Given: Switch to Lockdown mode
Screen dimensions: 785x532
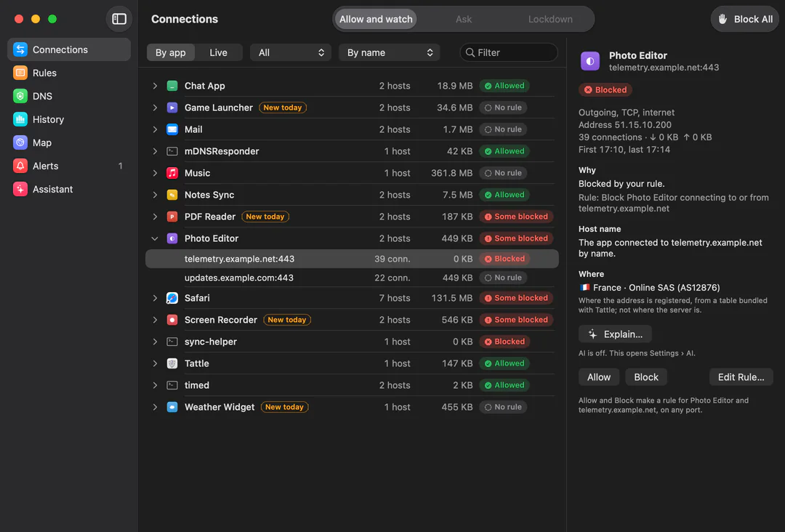Looking at the screenshot, I should 550,19.
